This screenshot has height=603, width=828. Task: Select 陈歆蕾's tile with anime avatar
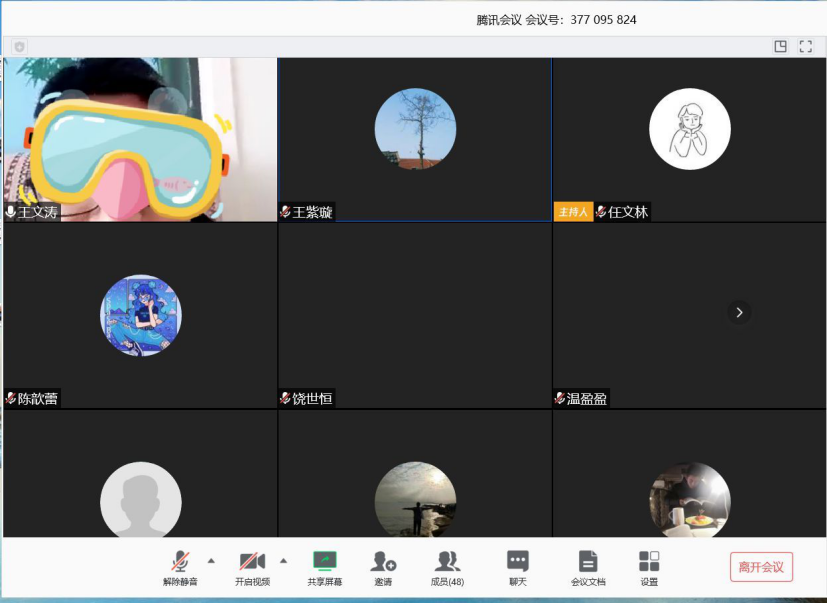click(140, 315)
